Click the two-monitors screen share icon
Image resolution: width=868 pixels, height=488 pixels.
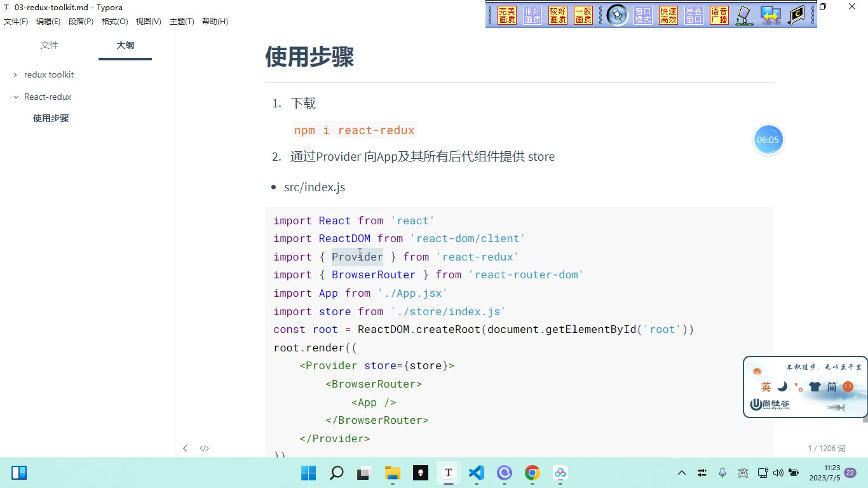coord(771,15)
